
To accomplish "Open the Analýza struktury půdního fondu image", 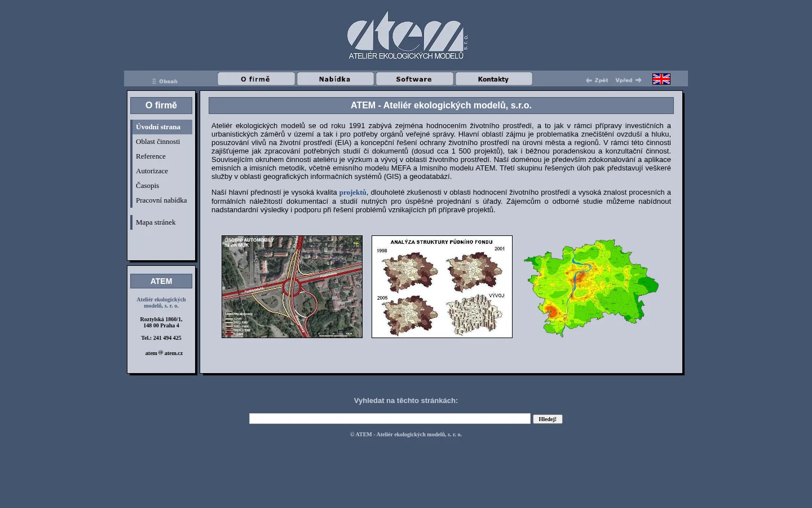I will click(442, 287).
